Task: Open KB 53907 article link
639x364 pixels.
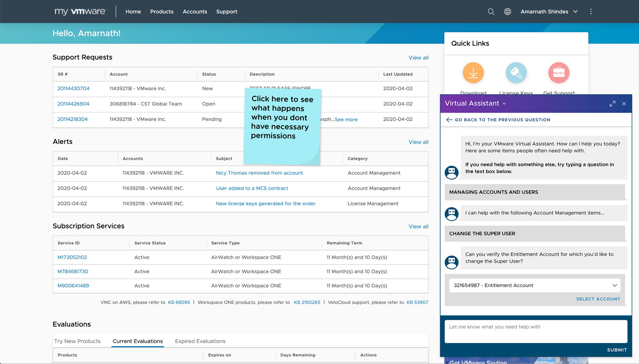Action: coord(417,302)
